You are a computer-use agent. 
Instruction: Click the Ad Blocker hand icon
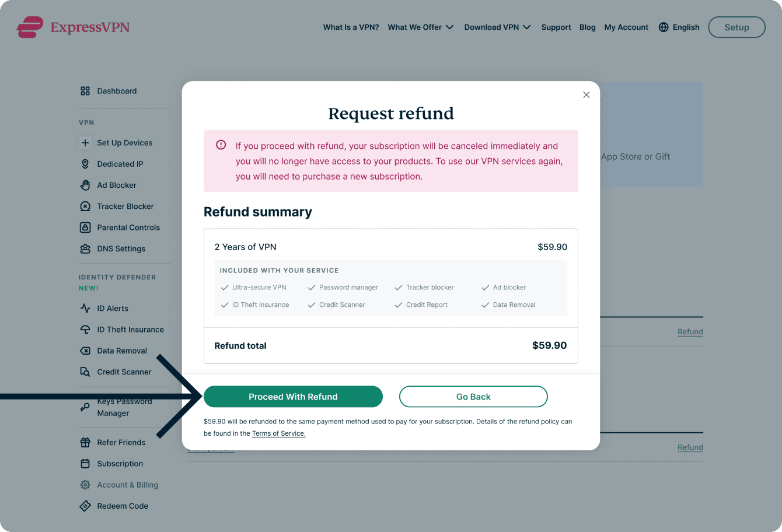[85, 185]
